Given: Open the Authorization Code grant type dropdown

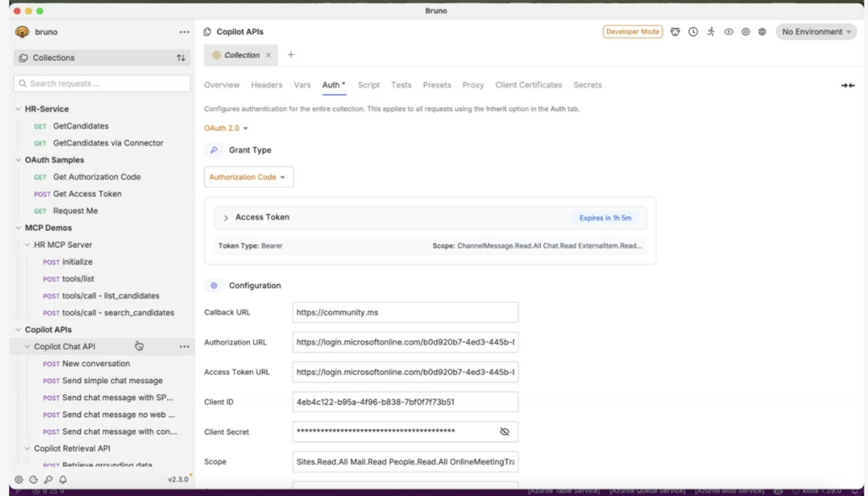Looking at the screenshot, I should tap(248, 177).
